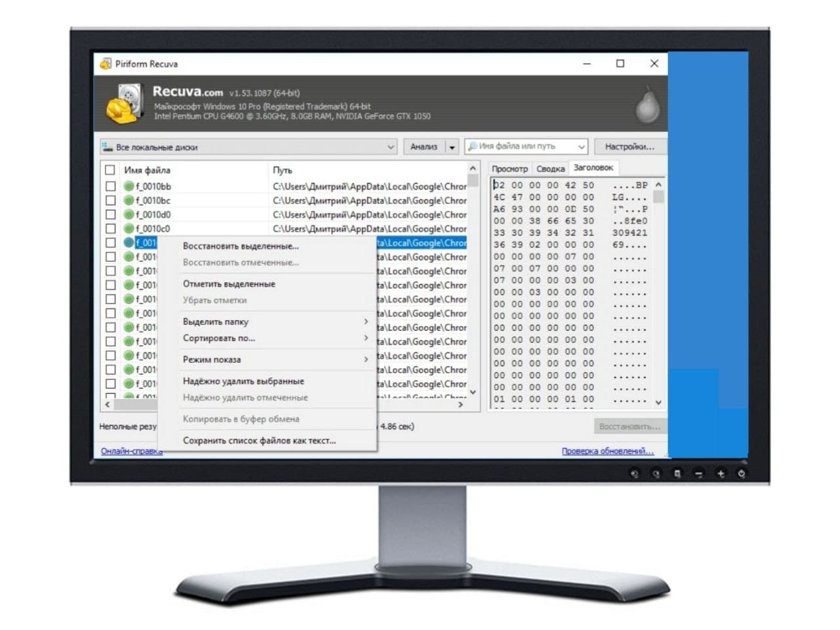Click the file list vertical scrollbar down arrow
This screenshot has width=840, height=630.
pyautogui.click(x=472, y=392)
